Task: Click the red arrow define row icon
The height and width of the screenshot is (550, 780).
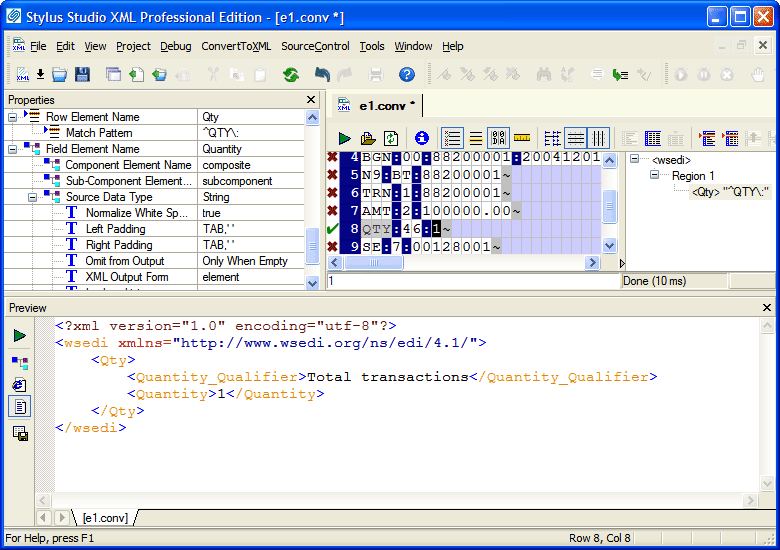Action: (707, 138)
